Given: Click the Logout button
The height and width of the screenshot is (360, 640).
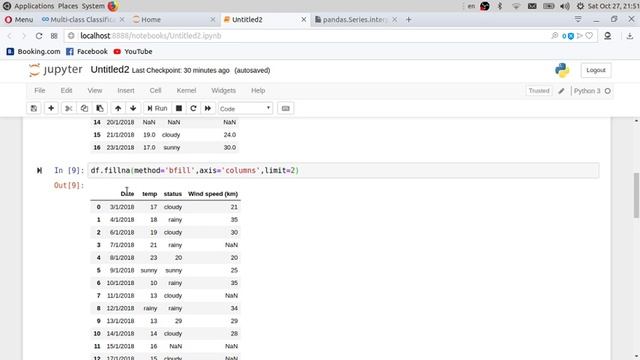Looking at the screenshot, I should click(596, 70).
